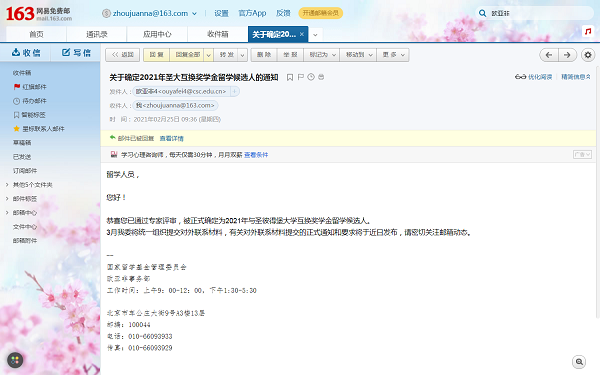
Task: Toggle the flag icon beside subject
Action: pyautogui.click(x=301, y=77)
